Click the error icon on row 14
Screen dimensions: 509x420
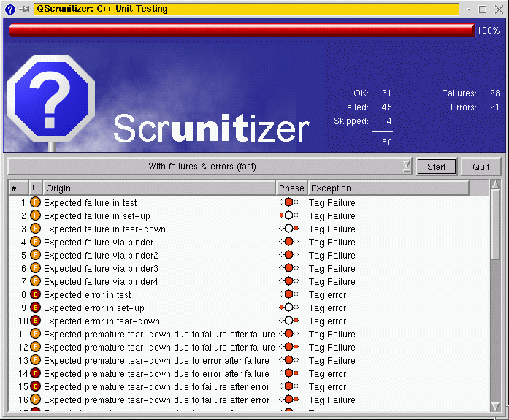[x=35, y=373]
